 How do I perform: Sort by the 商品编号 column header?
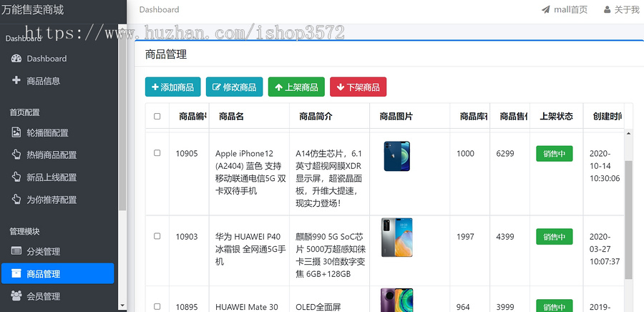[190, 116]
